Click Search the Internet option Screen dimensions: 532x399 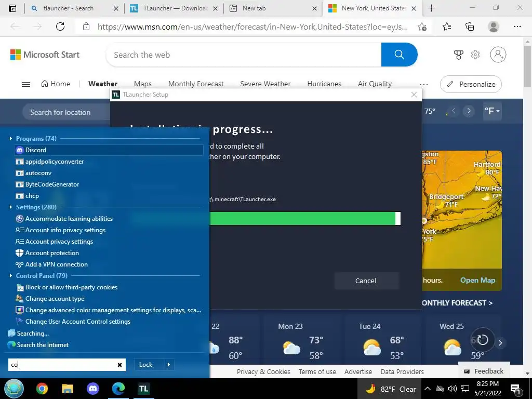tap(38, 345)
